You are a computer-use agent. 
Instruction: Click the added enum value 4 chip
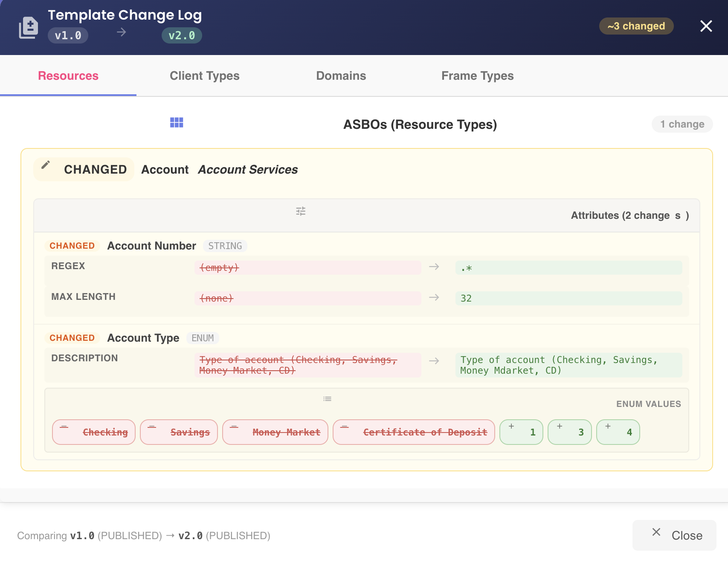click(618, 432)
